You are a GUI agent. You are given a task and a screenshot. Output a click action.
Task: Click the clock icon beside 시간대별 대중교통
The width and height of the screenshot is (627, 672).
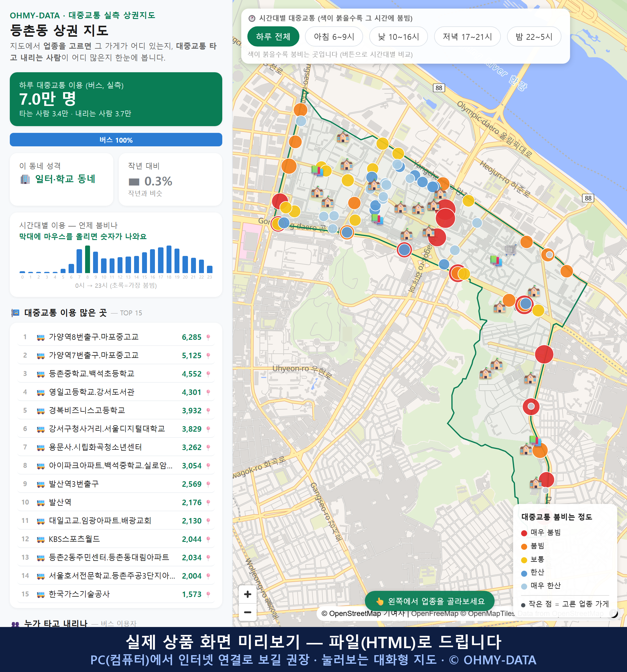(x=252, y=18)
